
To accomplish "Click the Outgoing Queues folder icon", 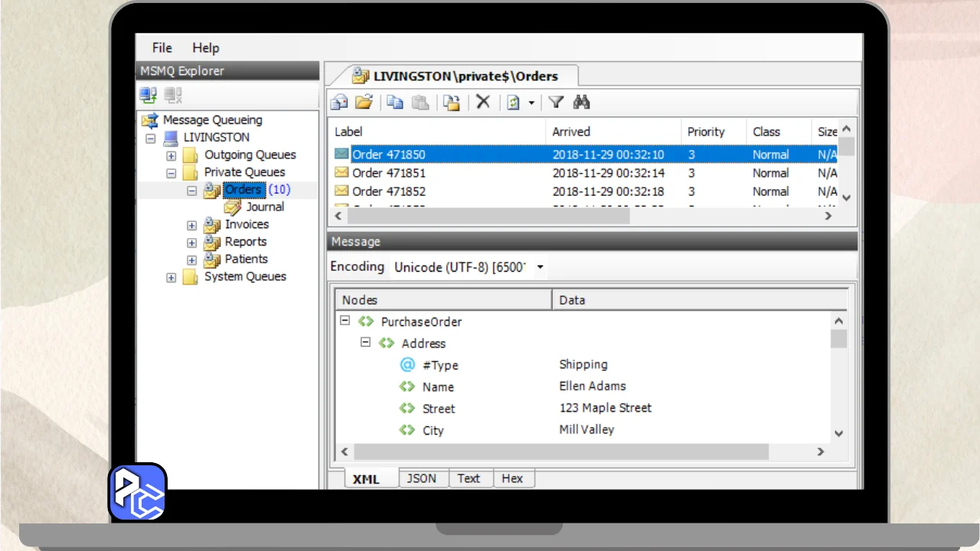I will tap(191, 155).
